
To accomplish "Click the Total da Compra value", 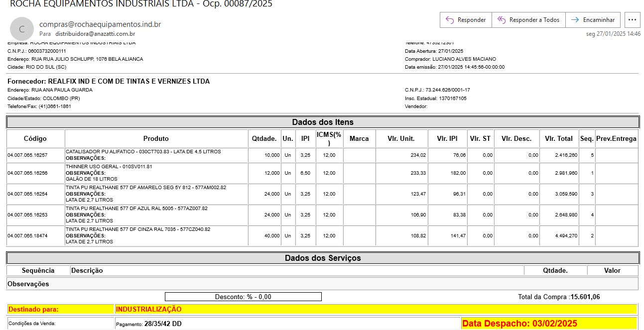I will (585, 297).
